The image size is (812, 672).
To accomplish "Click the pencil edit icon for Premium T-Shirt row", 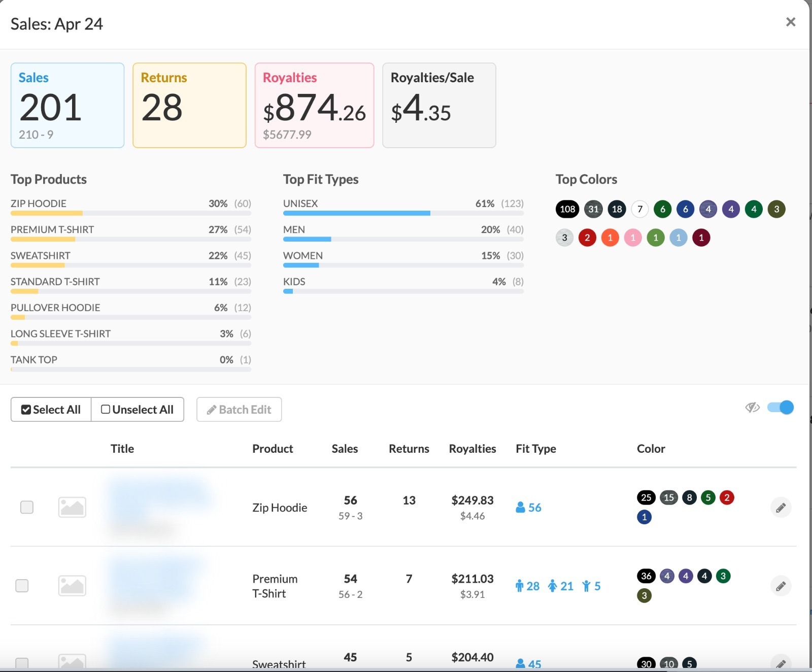I will pos(781,586).
